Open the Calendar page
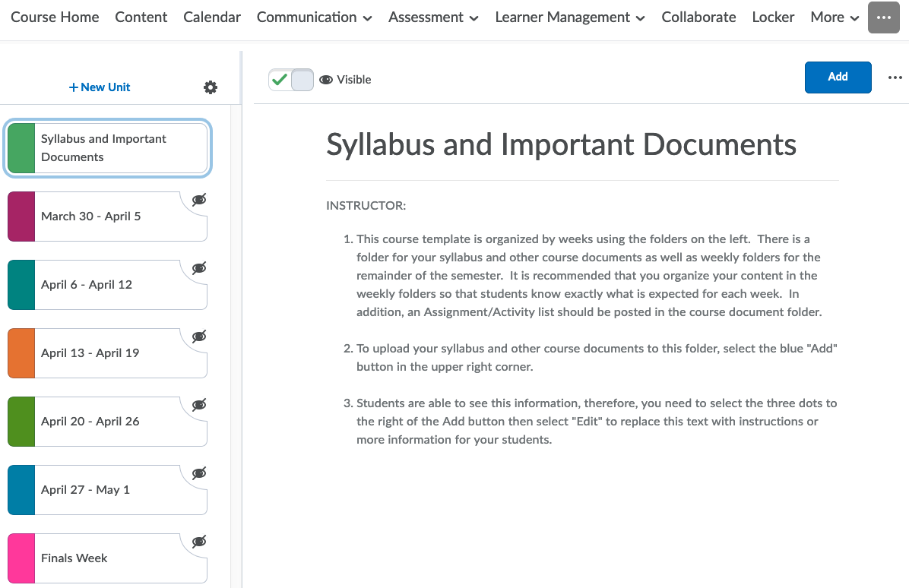909x588 pixels. (212, 17)
